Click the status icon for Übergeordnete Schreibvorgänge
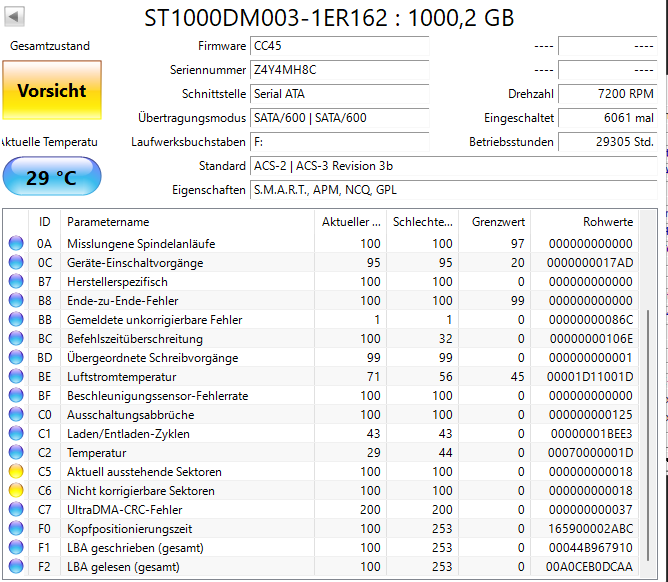 point(16,357)
